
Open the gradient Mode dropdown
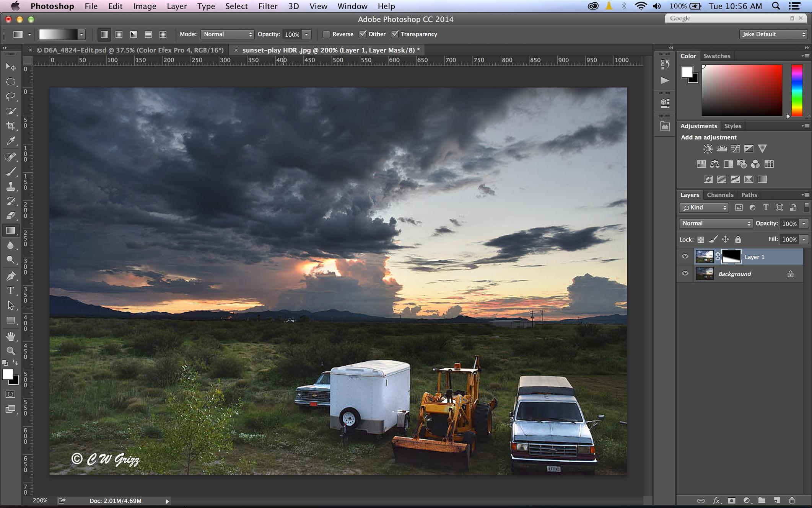[x=227, y=34]
